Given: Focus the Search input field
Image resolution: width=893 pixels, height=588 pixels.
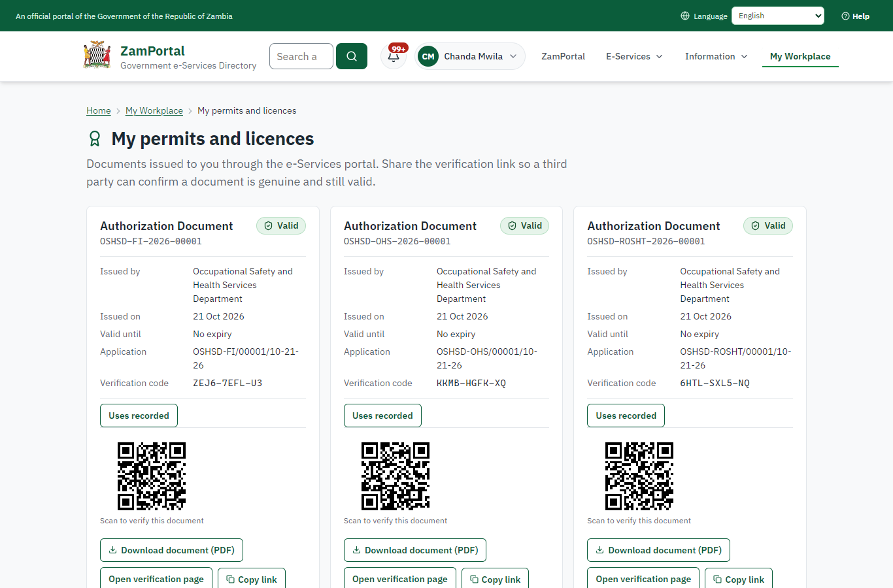Looking at the screenshot, I should [x=301, y=56].
